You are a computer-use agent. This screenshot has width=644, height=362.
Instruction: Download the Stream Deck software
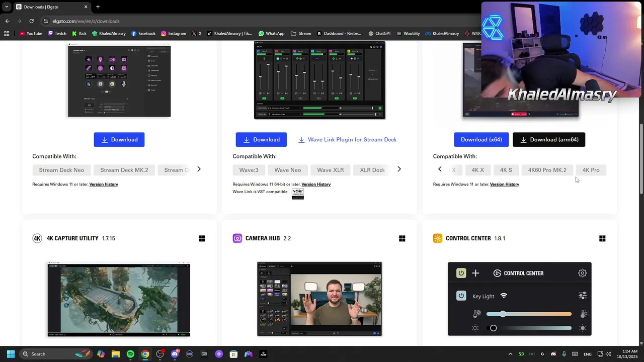pyautogui.click(x=119, y=140)
